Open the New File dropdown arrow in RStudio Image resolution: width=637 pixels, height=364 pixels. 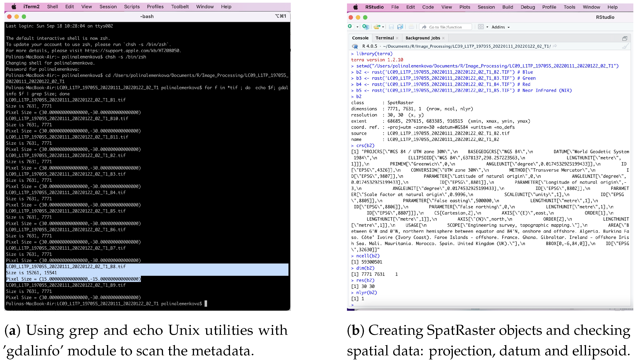pyautogui.click(x=357, y=27)
